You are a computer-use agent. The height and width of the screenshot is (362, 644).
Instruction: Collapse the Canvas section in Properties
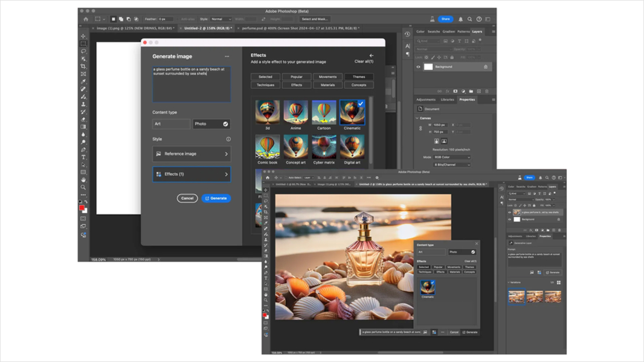pyautogui.click(x=417, y=118)
